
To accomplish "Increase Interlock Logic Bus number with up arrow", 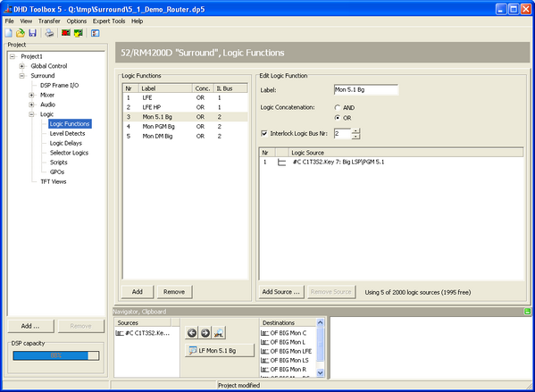I will [355, 130].
